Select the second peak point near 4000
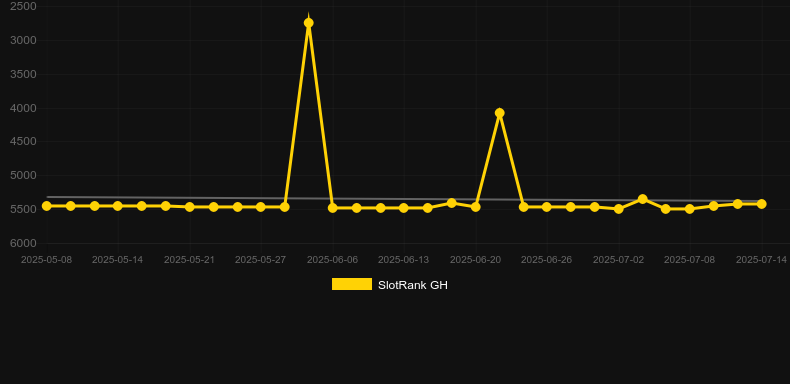 [499, 113]
